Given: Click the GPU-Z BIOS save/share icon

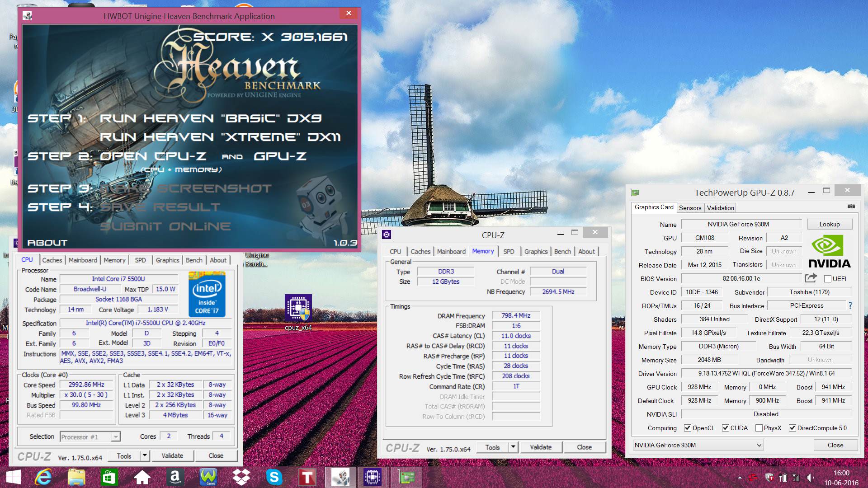Looking at the screenshot, I should tap(811, 278).
